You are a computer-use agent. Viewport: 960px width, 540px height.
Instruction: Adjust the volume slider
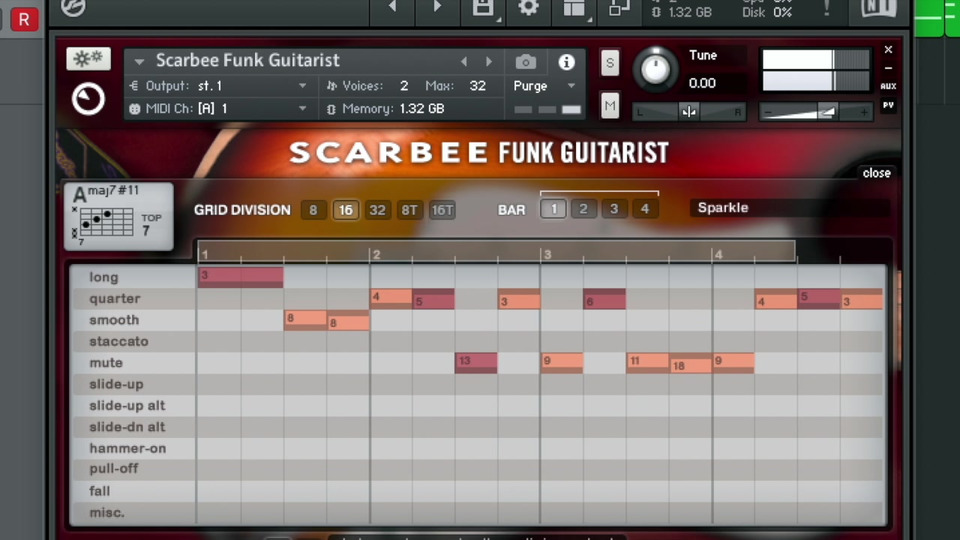(816, 112)
